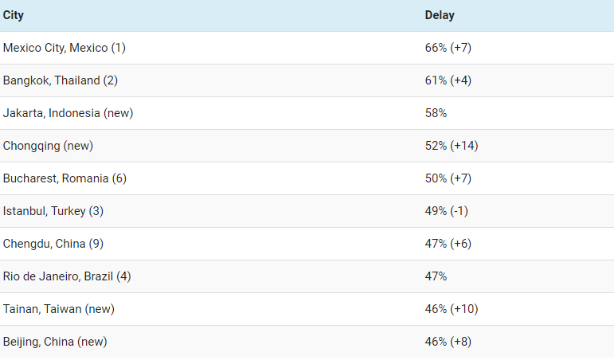The height and width of the screenshot is (364, 614).
Task: Click the Delay column header
Action: pyautogui.click(x=440, y=15)
